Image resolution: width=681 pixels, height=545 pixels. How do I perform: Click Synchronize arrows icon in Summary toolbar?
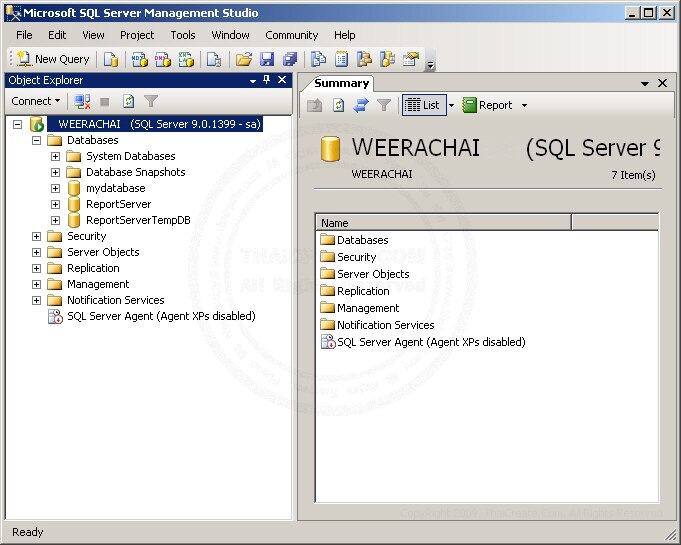(361, 105)
